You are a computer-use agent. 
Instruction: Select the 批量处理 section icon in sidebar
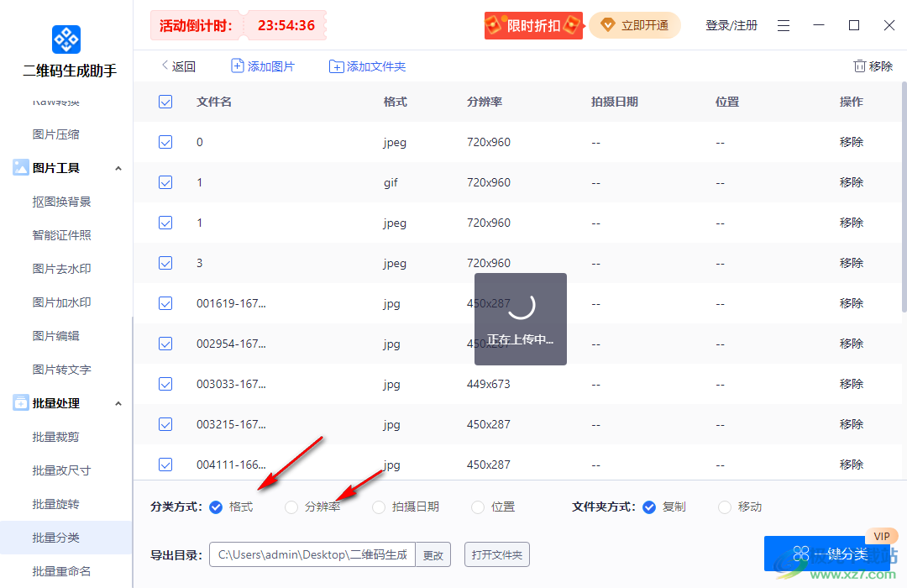pyautogui.click(x=20, y=402)
